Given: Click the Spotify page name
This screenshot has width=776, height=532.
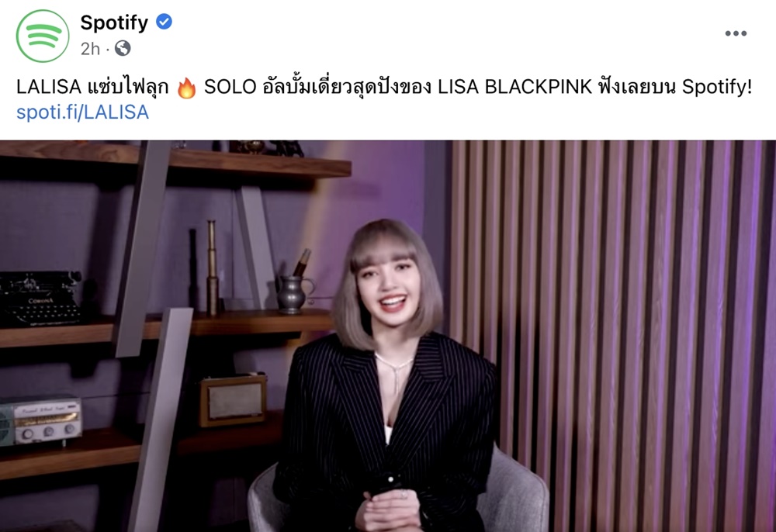Looking at the screenshot, I should (114, 22).
